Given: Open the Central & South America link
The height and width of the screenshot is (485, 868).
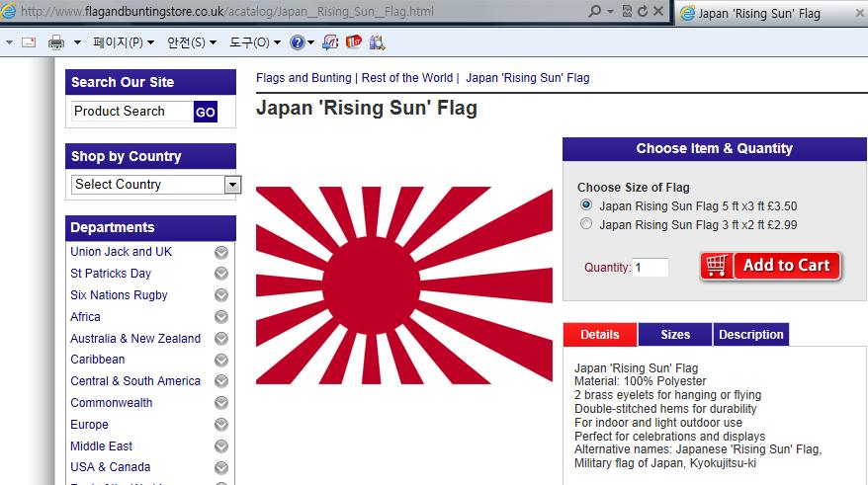Looking at the screenshot, I should pos(135,381).
